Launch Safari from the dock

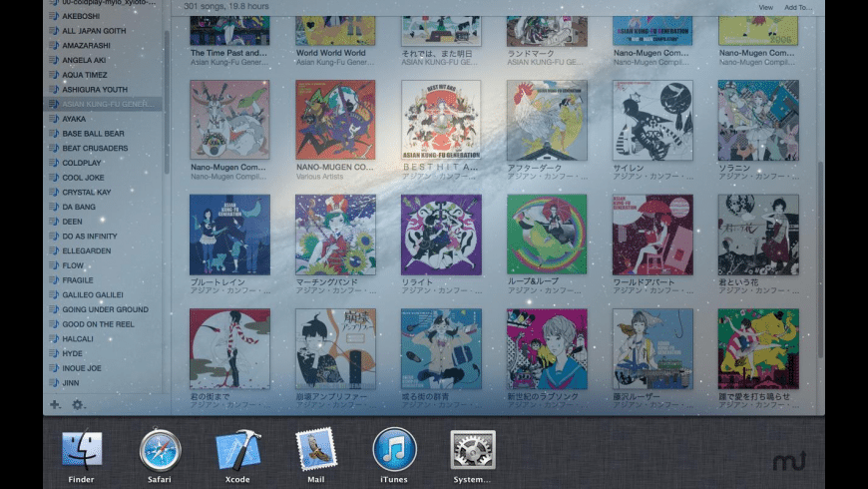tap(160, 449)
